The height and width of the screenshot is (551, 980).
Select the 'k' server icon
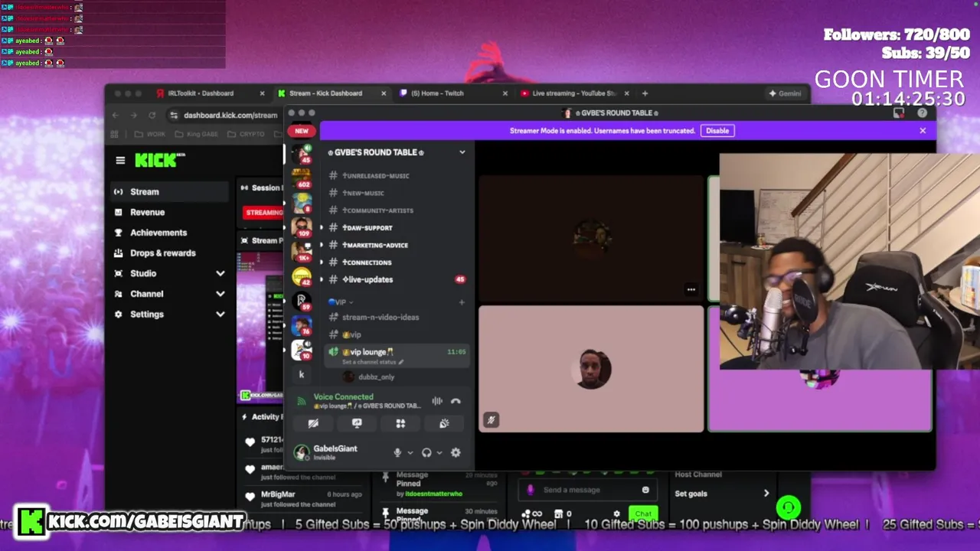coord(302,374)
